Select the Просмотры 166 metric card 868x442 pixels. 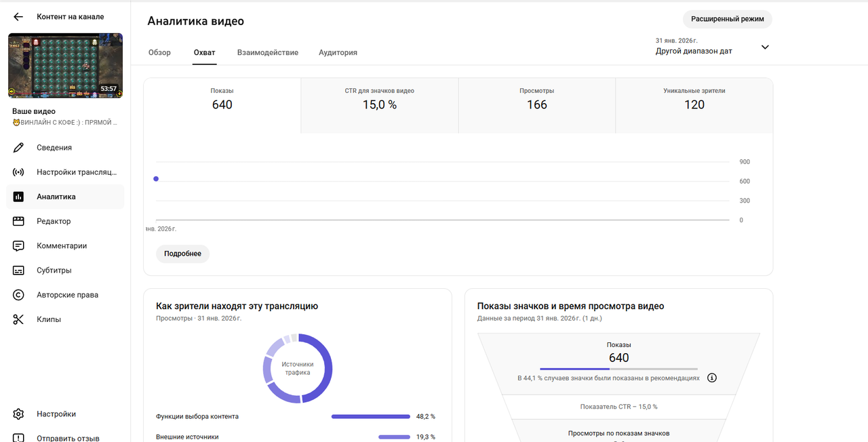point(536,105)
